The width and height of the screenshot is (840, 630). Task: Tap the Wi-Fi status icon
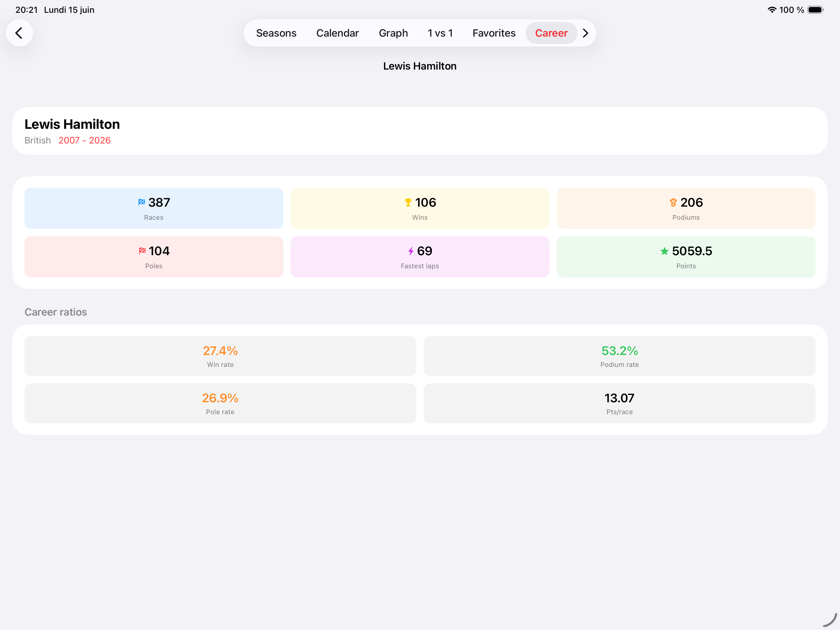(772, 10)
